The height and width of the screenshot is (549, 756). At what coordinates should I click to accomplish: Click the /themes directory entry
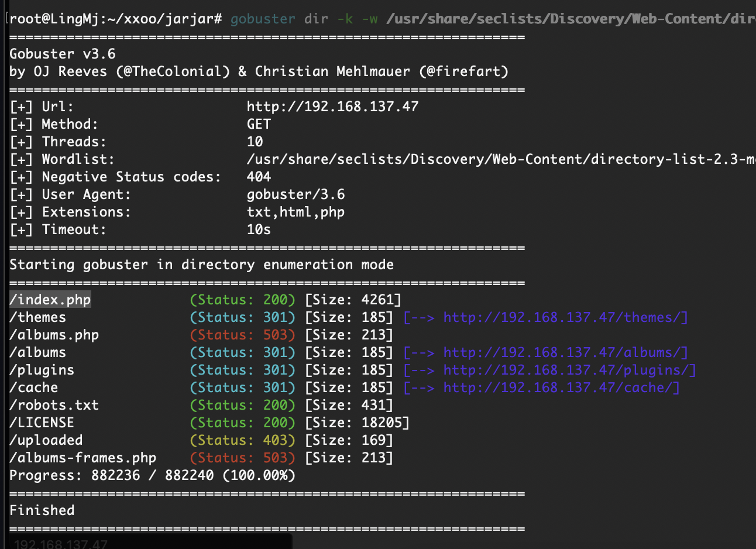(x=38, y=317)
